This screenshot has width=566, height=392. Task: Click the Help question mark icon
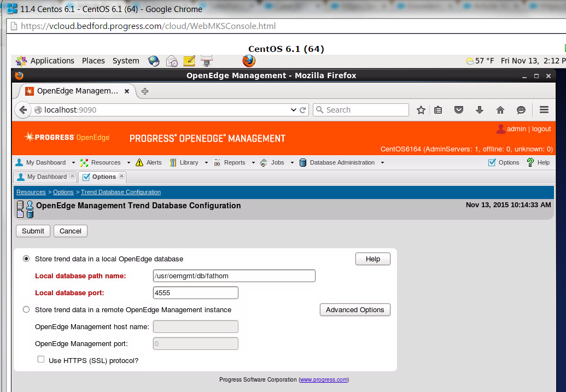(530, 162)
